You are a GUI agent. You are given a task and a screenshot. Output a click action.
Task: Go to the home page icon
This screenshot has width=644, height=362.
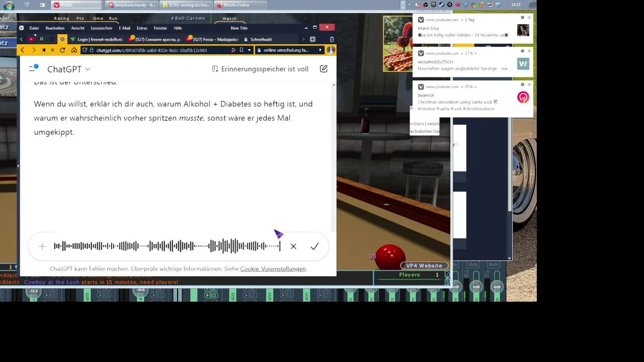74,50
